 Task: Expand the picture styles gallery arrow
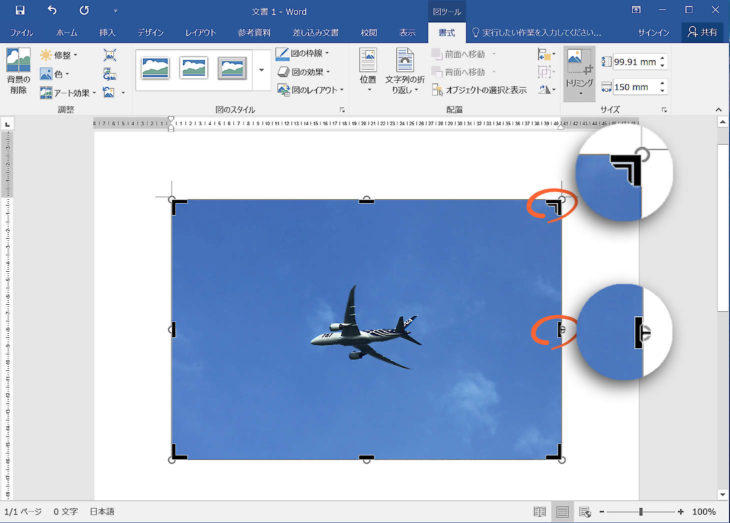pos(262,70)
